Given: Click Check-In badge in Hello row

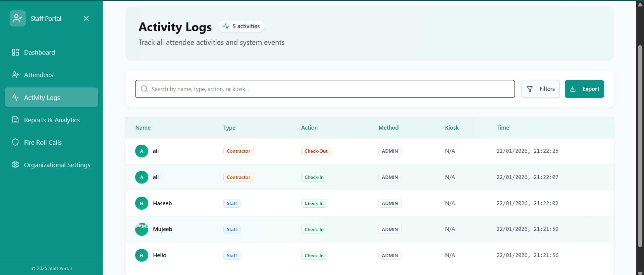Looking at the screenshot, I should pos(314,256).
